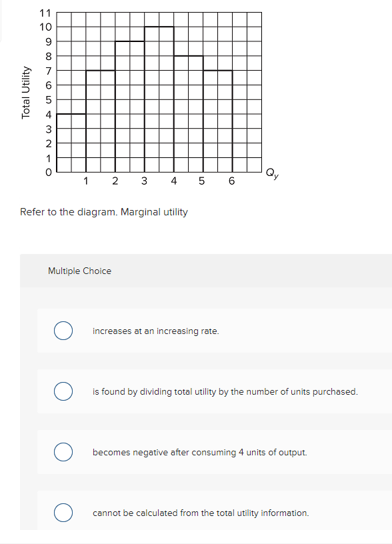Select radio button for 'cannot be calculated' option
Image resolution: width=392 pixels, height=544 pixels.
coord(63,513)
